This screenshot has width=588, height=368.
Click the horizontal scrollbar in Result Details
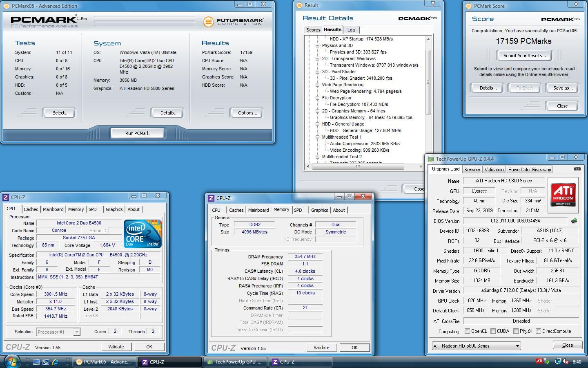coord(358,166)
